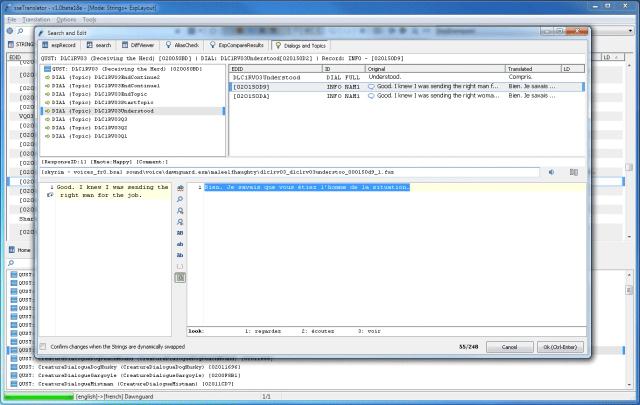Click the globe icon in main window toolbar
The image size is (640, 405).
(x=10, y=31)
